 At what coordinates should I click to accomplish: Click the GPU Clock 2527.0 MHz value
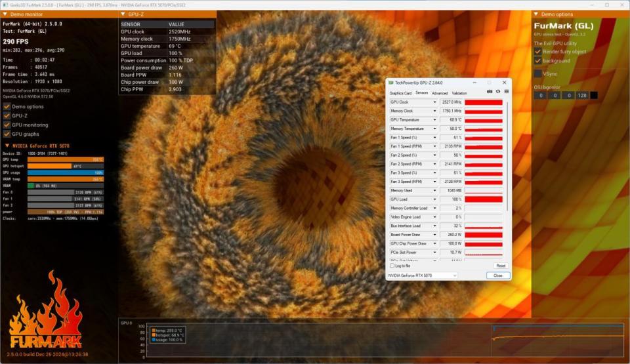pyautogui.click(x=451, y=102)
